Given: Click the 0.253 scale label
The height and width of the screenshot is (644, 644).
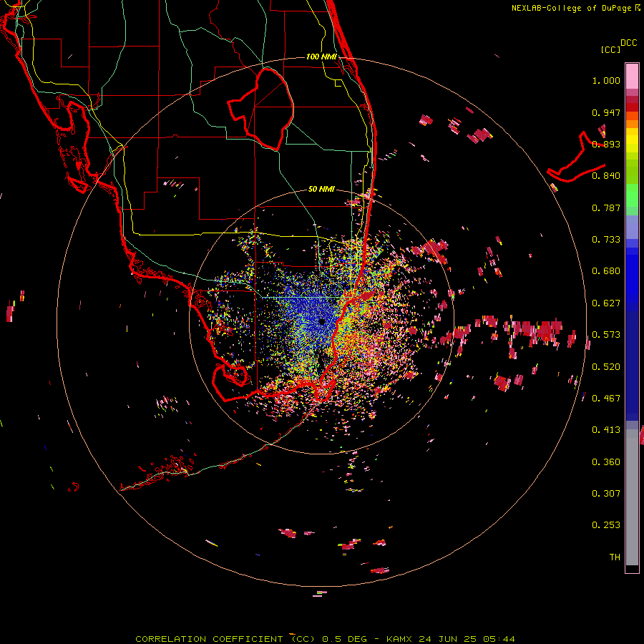Looking at the screenshot, I should [606, 525].
